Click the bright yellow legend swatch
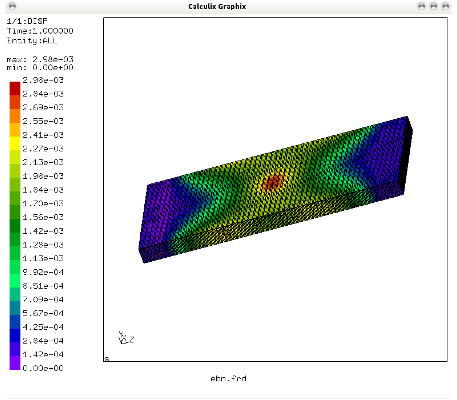The image size is (457, 400). tap(15, 144)
